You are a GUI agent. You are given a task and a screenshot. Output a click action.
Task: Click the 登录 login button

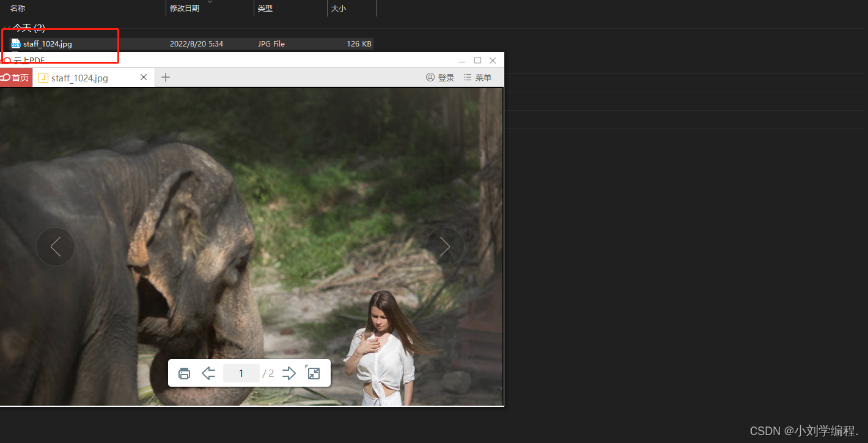click(x=440, y=78)
